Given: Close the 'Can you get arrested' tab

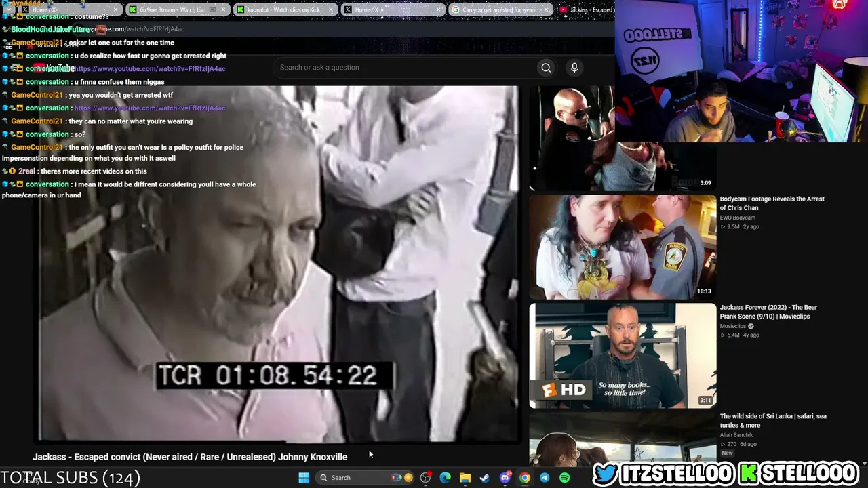Looking at the screenshot, I should pos(548,10).
